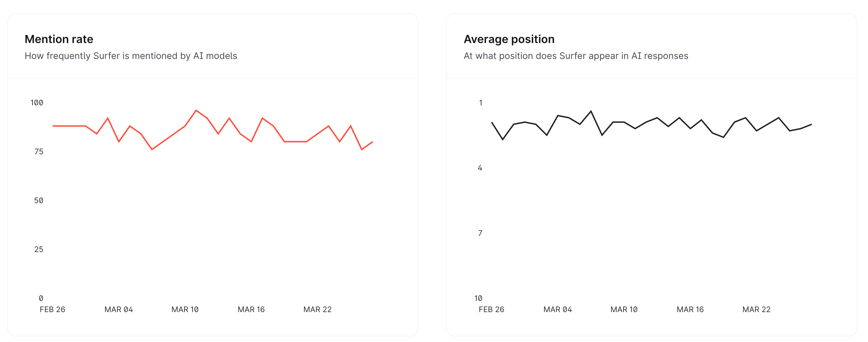Select position 7 label on Average position axis
The image size is (868, 342).
pos(480,233)
